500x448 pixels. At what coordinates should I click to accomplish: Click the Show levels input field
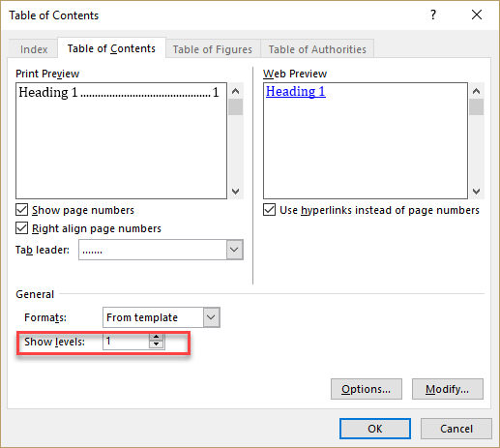126,341
